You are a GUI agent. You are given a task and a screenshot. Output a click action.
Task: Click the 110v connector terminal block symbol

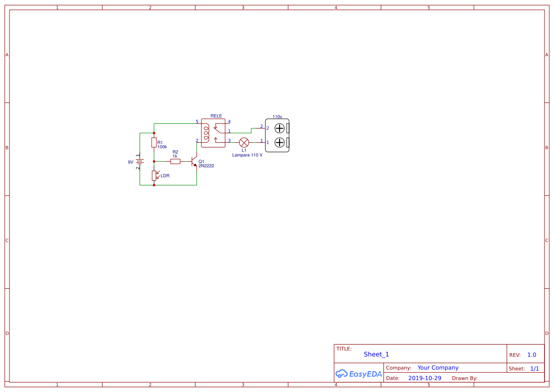click(x=277, y=135)
